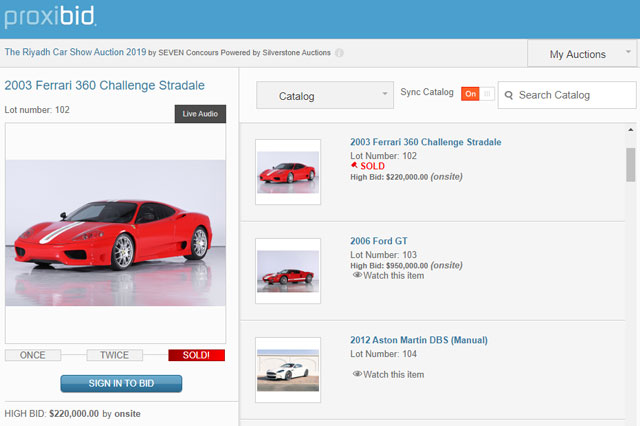Click the SIGN IN TO BID button
This screenshot has height=426, width=640.
pos(121,384)
